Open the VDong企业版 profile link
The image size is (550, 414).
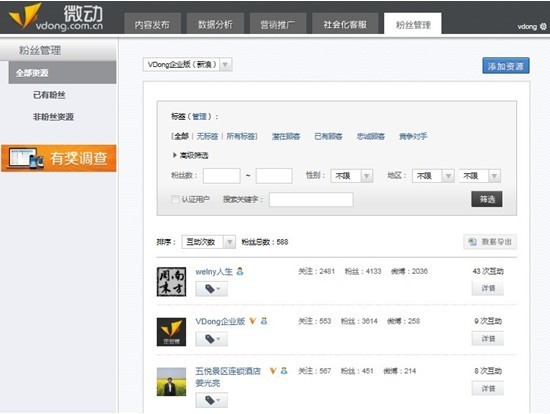(x=220, y=321)
